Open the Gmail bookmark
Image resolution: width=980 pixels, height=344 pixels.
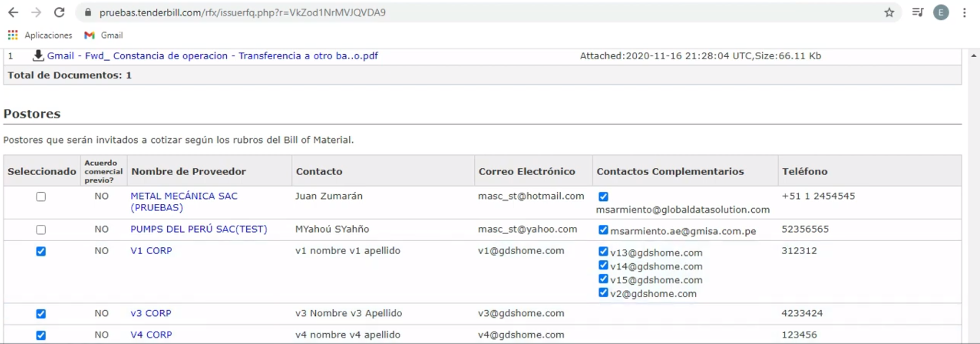click(103, 35)
